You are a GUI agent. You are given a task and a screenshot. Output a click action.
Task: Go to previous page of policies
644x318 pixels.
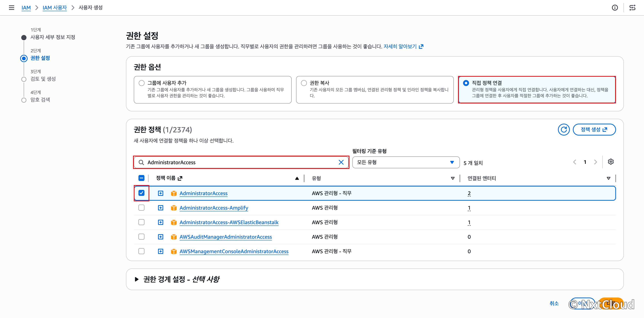574,162
